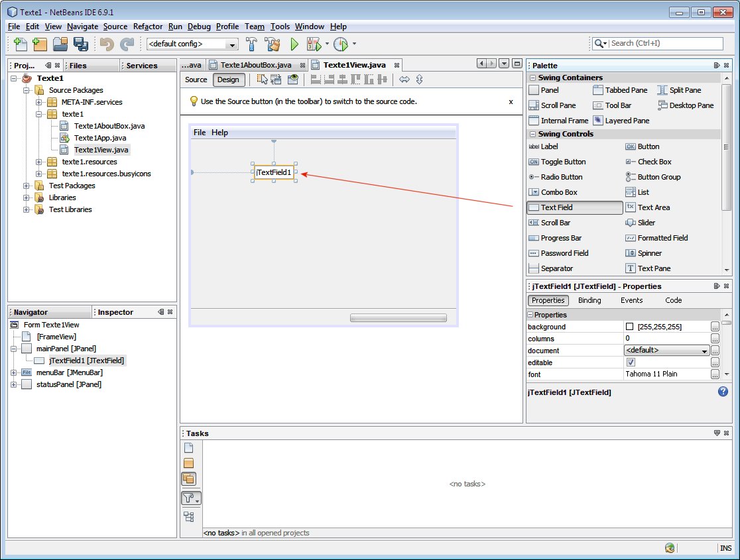Viewport: 740px width, 560px height.
Task: Choose the Label control in Palette
Action: pyautogui.click(x=543, y=146)
